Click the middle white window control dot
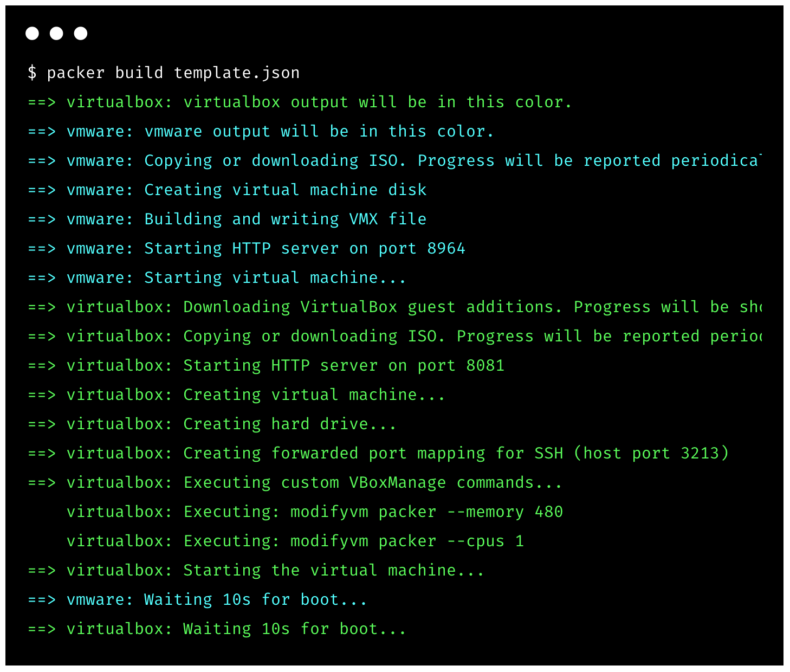790x672 pixels. point(56,34)
